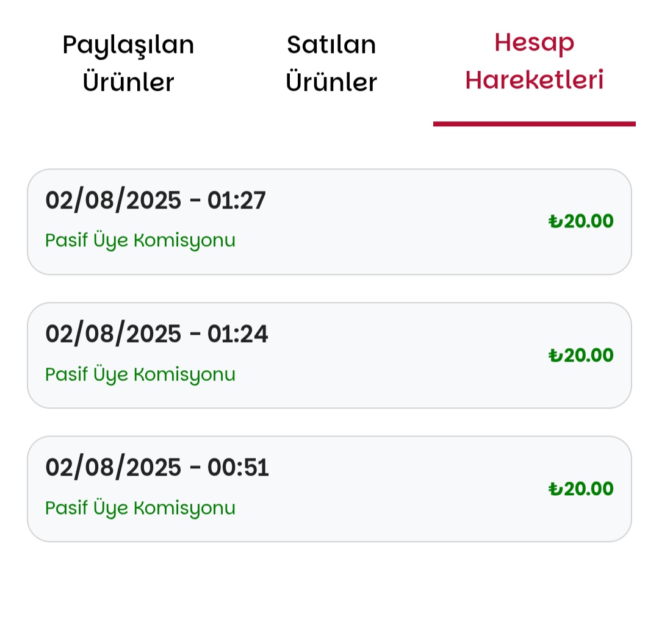The height and width of the screenshot is (644, 659).
Task: Tap Pasif Üye Komisyonu in third card
Action: pyautogui.click(x=140, y=507)
